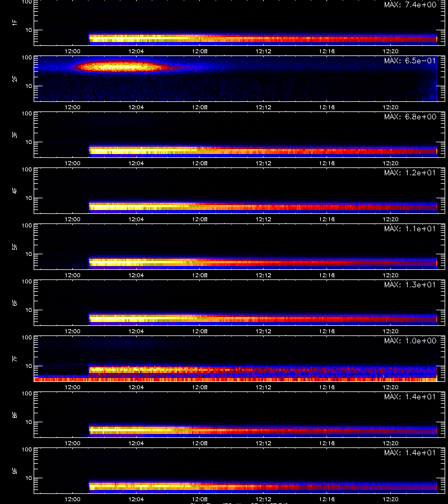Screen dimensions: 448x504
Task: Click the 12:16 tick label under panel 1F
Action: (327, 52)
